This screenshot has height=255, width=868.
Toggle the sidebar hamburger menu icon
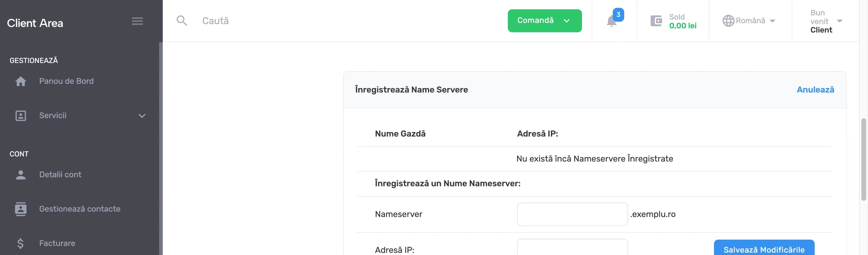[x=137, y=21]
